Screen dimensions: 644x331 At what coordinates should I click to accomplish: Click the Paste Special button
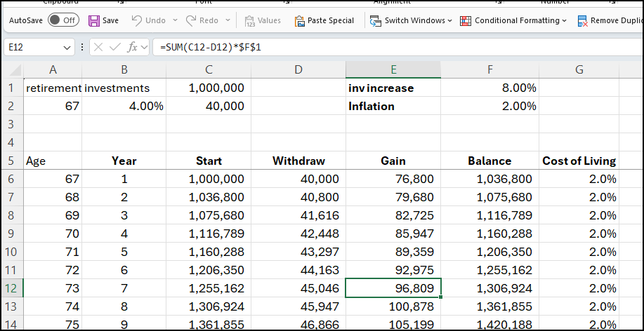click(x=324, y=20)
